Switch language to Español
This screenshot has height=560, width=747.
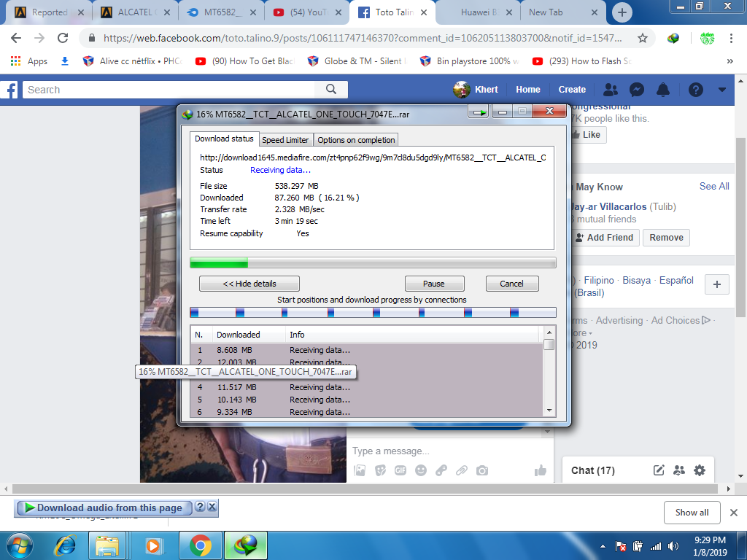(x=676, y=281)
